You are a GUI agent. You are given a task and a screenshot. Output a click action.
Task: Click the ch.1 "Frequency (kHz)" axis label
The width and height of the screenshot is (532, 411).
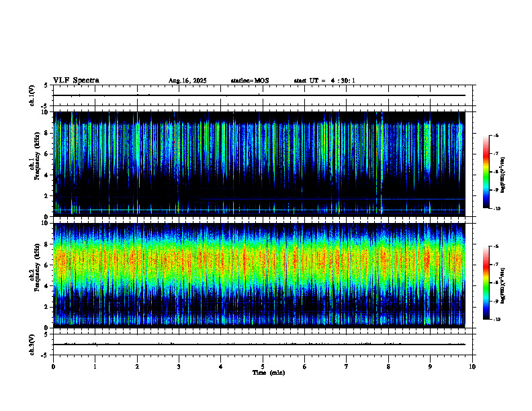click(37, 156)
